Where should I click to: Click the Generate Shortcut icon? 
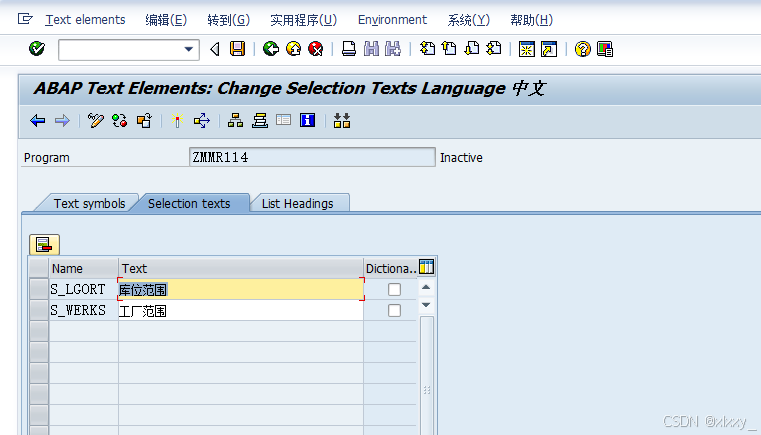(549, 49)
